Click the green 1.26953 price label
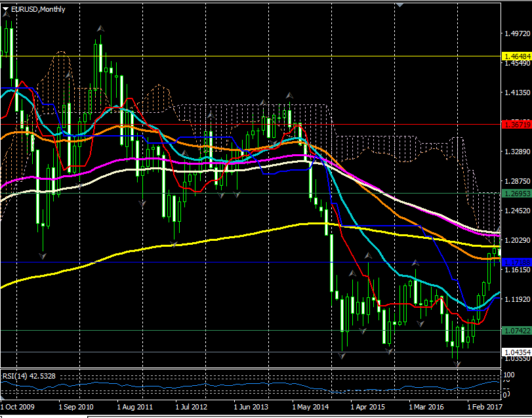The image size is (532, 418). (516, 194)
